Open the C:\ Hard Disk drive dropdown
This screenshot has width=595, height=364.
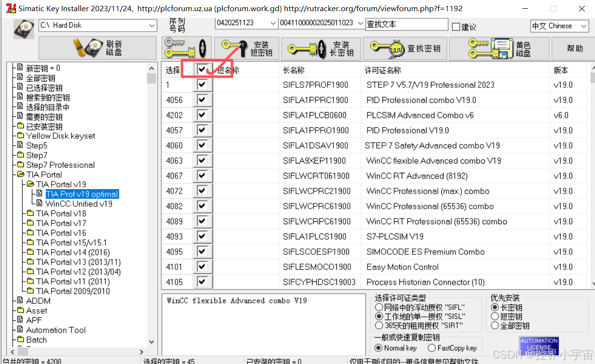[151, 25]
